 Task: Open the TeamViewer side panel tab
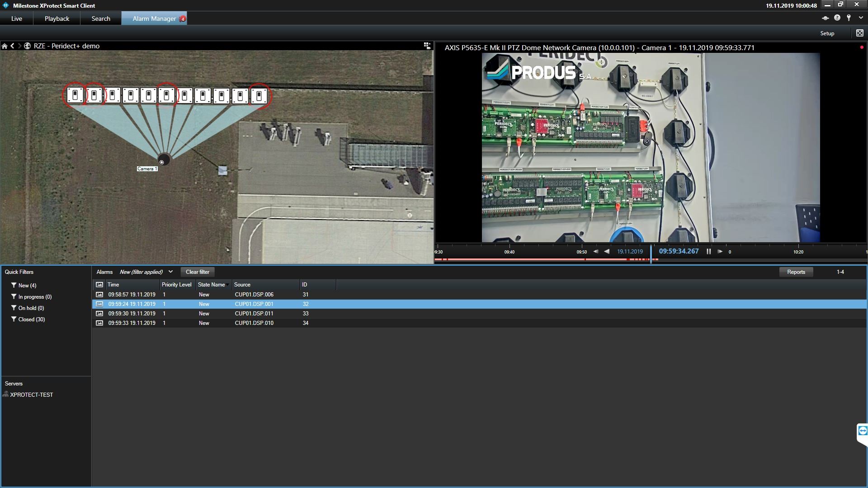863,431
